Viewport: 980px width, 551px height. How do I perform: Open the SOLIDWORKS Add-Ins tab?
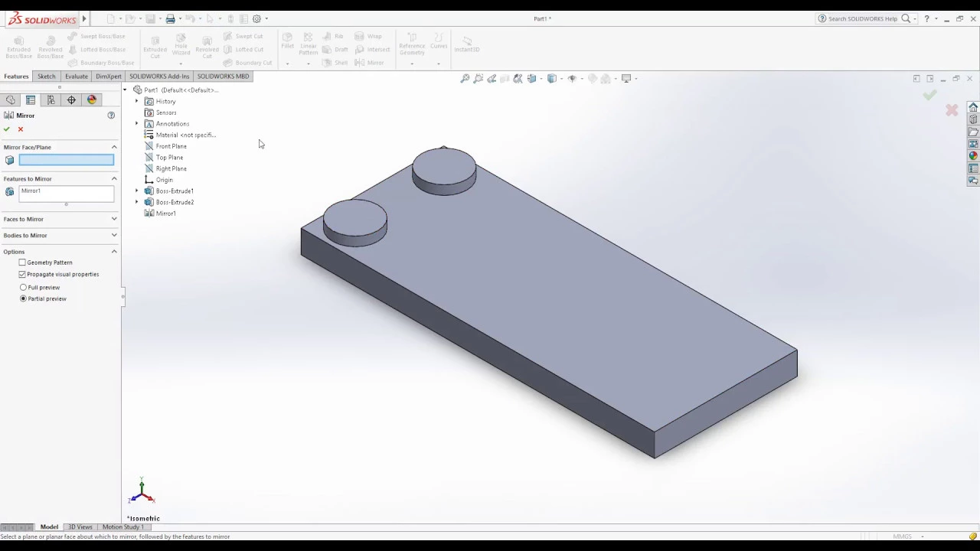[159, 77]
